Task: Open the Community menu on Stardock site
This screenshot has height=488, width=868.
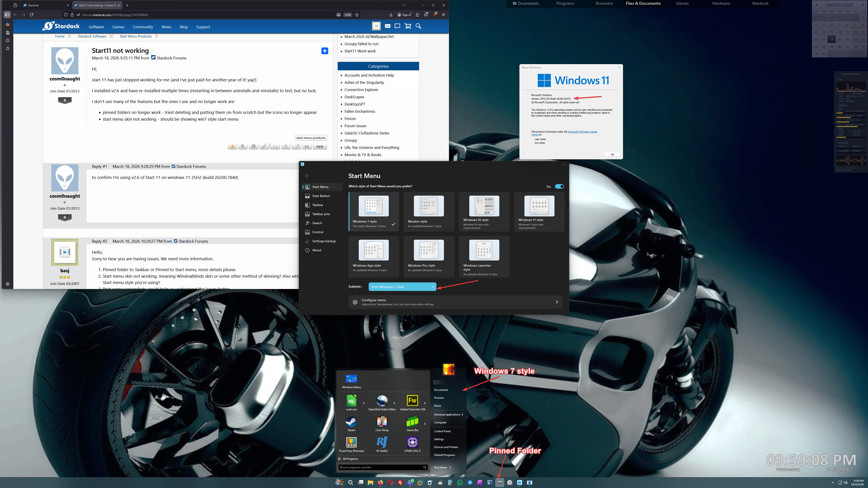Action: [143, 27]
